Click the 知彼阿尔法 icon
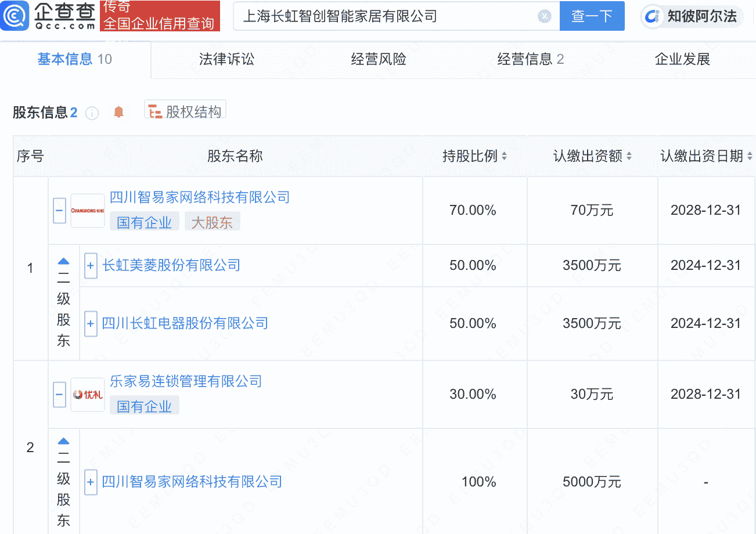 pos(653,16)
